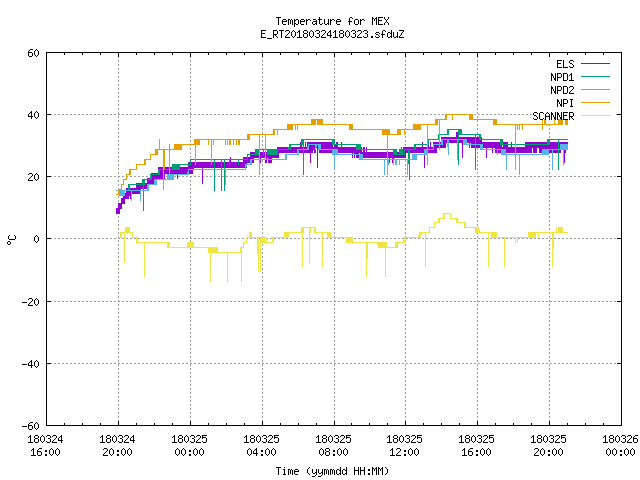
Task: Click the NPI legend label
Action: pos(565,103)
